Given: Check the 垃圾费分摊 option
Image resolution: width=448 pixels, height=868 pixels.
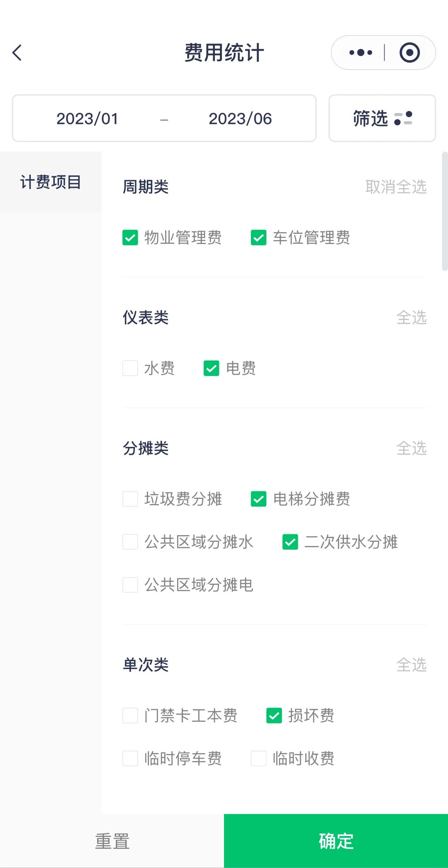Looking at the screenshot, I should tap(130, 499).
